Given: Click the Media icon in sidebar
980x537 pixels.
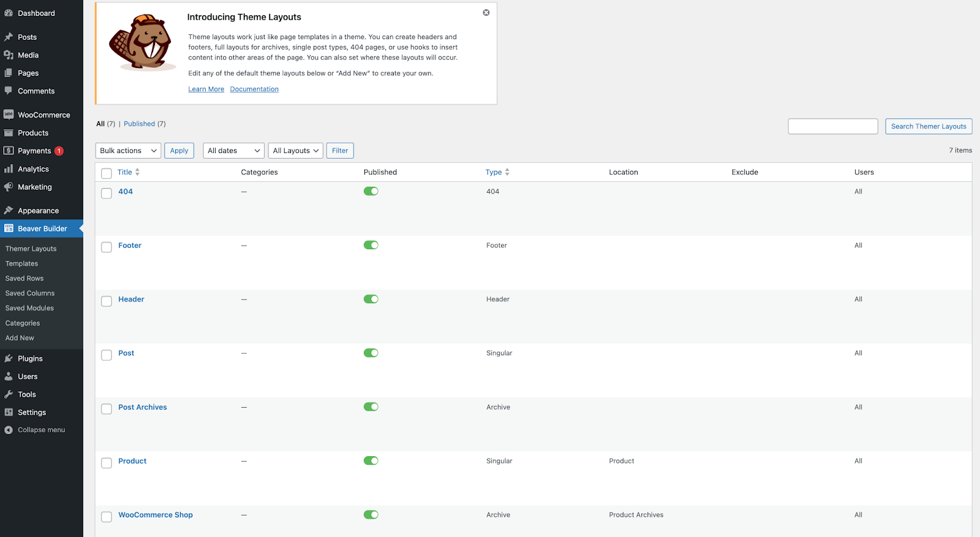Looking at the screenshot, I should 9,55.
